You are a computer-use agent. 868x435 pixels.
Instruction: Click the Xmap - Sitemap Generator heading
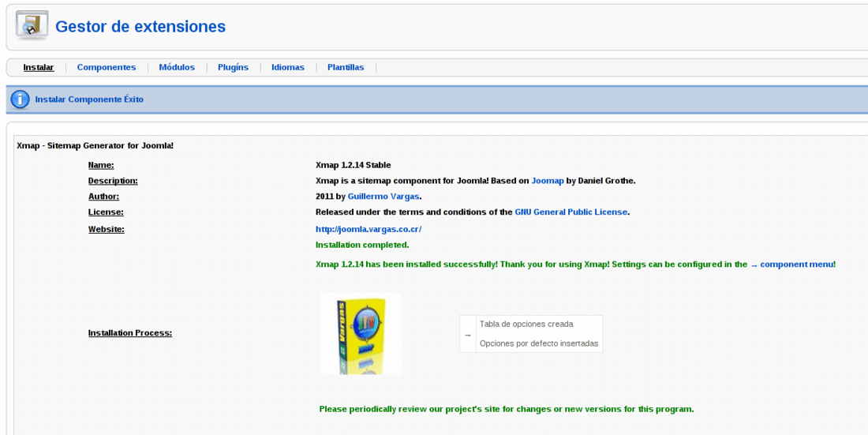(95, 146)
